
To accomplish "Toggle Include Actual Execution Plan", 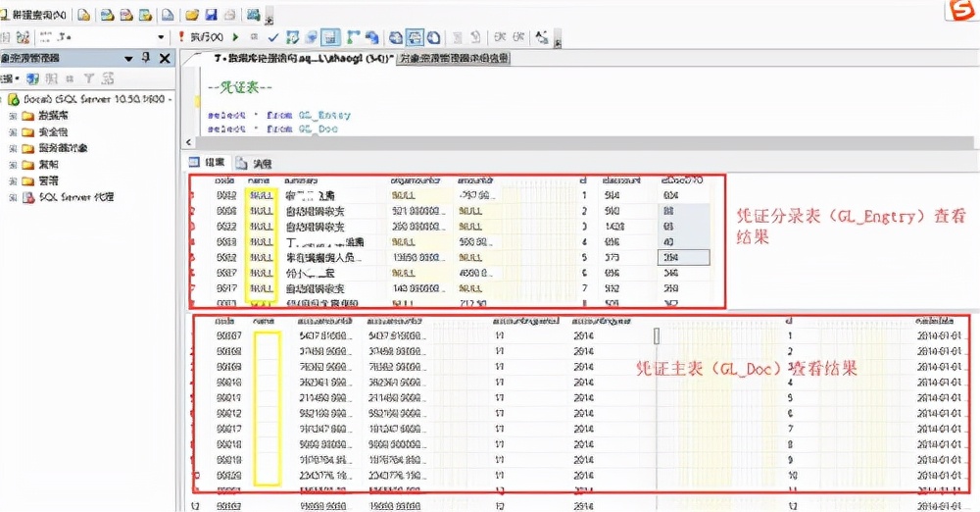I will tap(353, 37).
